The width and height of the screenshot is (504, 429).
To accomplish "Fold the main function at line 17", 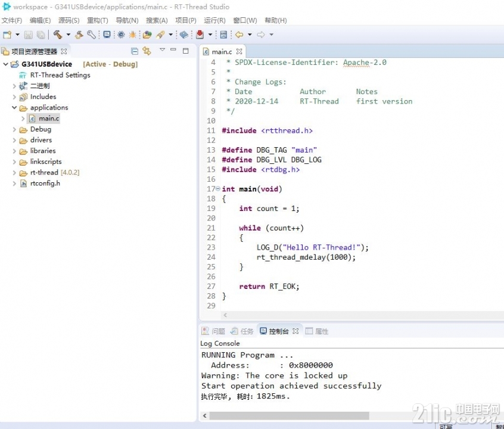I will 218,188.
